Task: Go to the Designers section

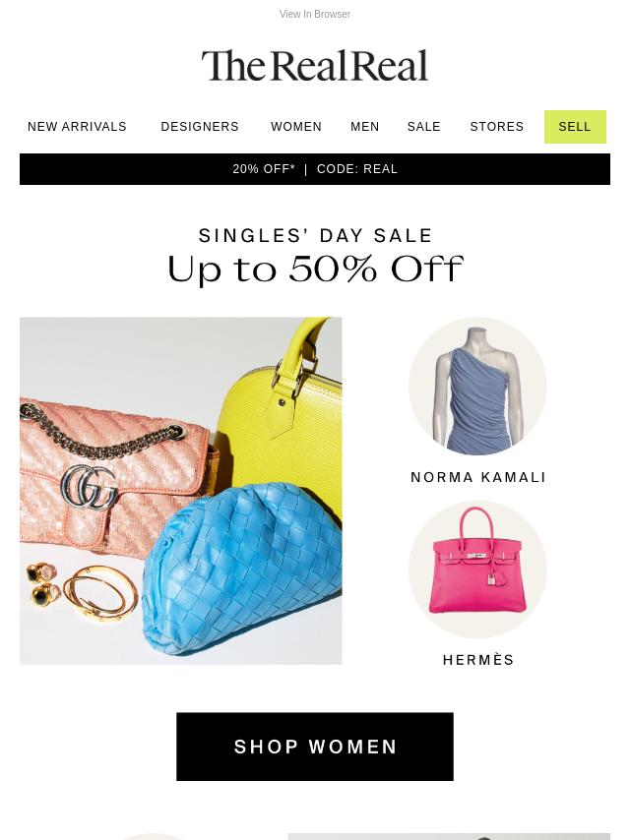Action: [x=200, y=127]
